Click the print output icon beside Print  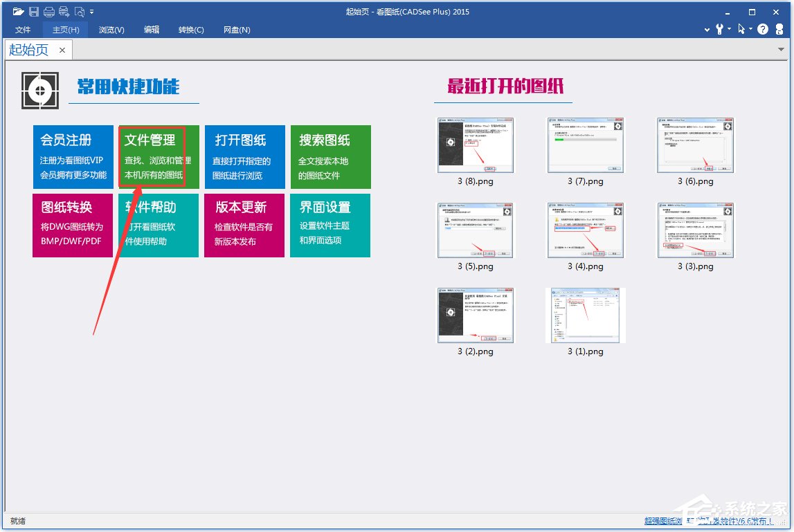coord(62,10)
